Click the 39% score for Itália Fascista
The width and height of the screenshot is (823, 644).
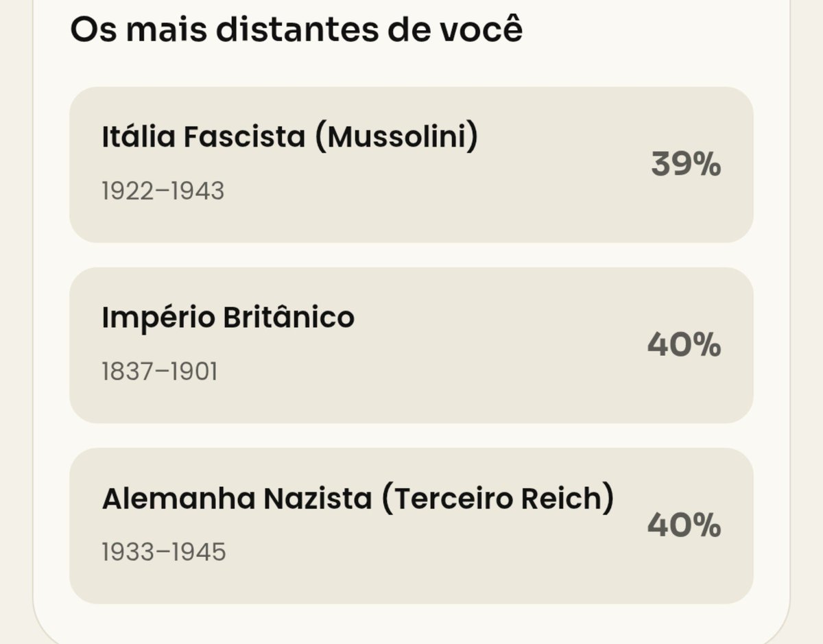[x=686, y=165]
